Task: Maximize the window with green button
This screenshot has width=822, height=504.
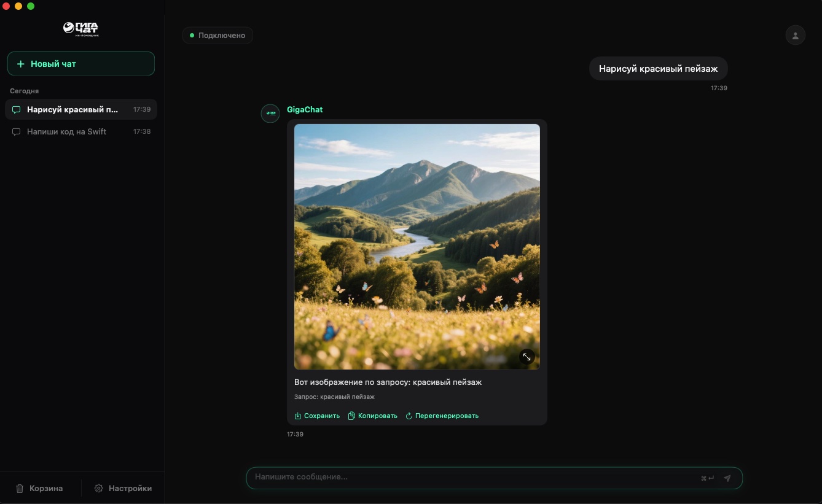Action: point(31,6)
